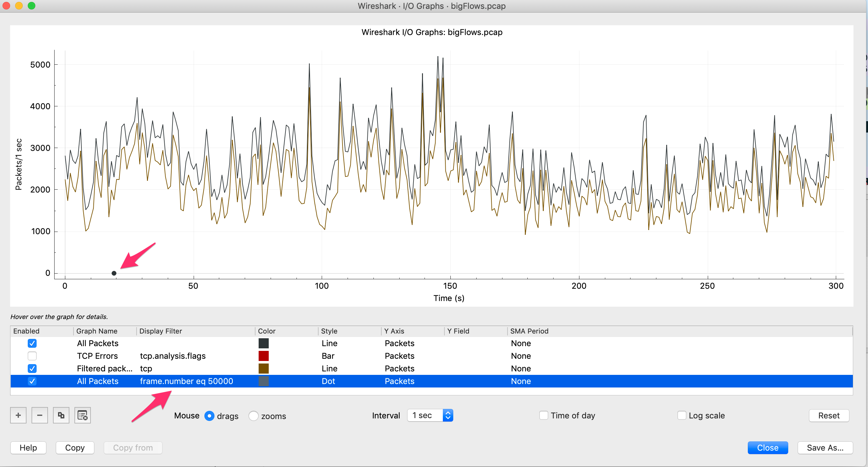The width and height of the screenshot is (868, 467).
Task: Disable the Filtered packets tcp graph
Action: coord(32,368)
